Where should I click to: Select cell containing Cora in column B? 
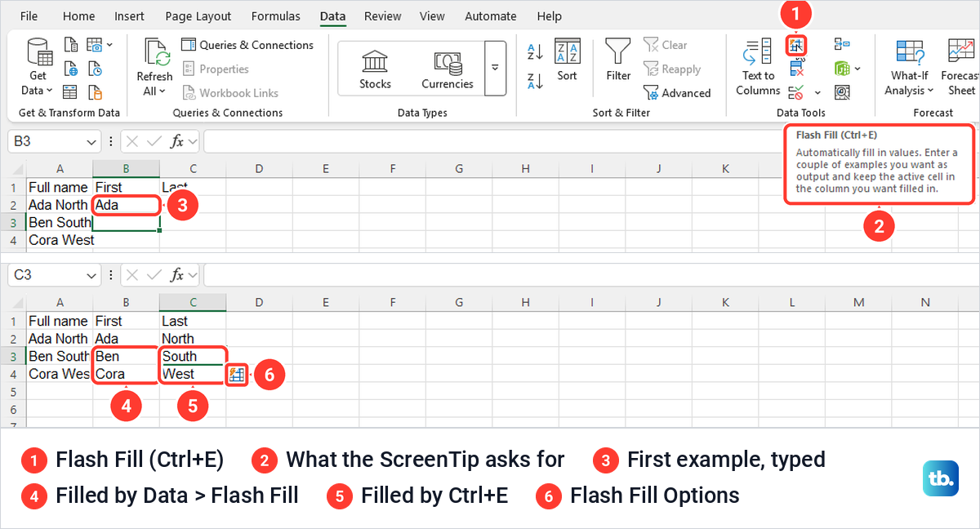tap(126, 374)
